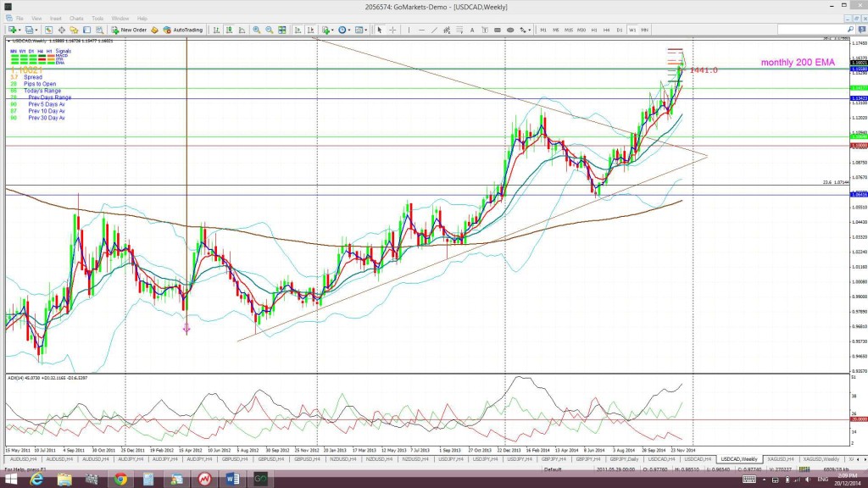Toggle the chart shift icon

[310, 30]
